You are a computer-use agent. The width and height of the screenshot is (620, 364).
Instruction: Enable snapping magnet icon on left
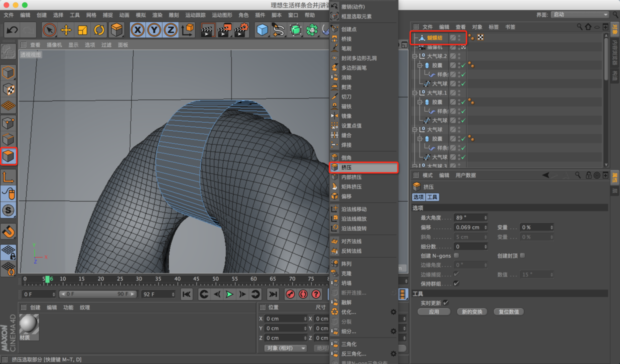pyautogui.click(x=8, y=231)
